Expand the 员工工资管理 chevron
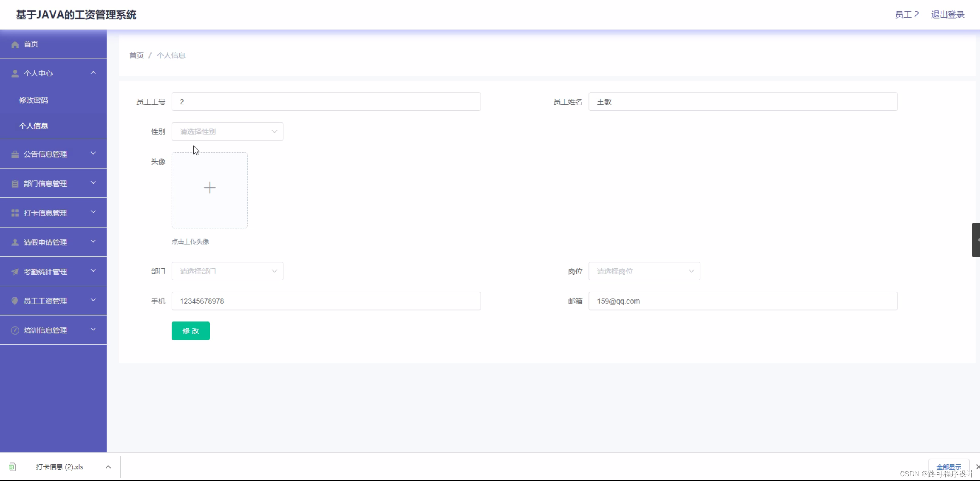The height and width of the screenshot is (481, 980). click(93, 300)
